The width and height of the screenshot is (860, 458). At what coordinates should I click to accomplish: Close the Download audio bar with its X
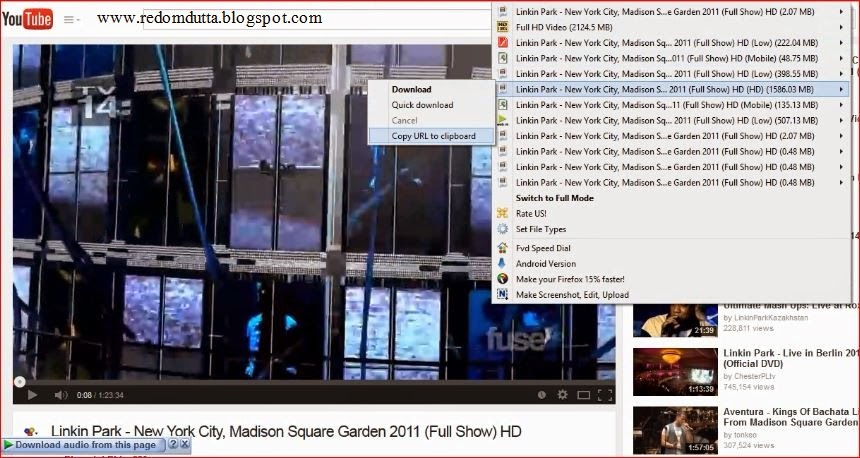tap(185, 444)
